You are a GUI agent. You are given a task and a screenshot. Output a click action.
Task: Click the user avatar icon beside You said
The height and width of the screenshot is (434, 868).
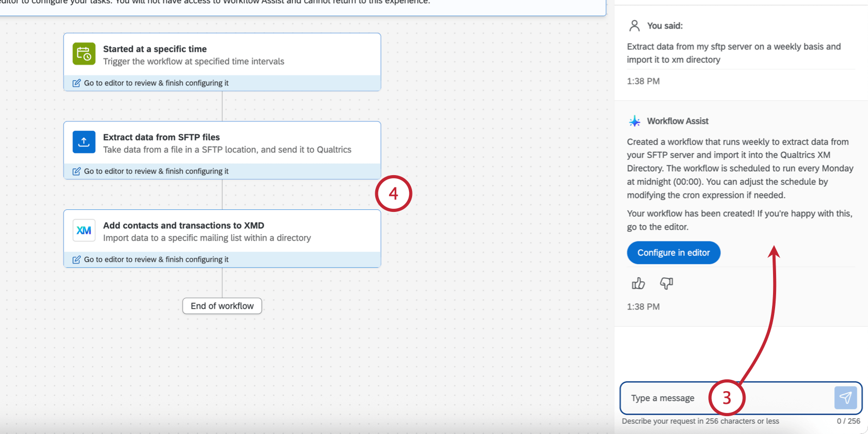[635, 26]
